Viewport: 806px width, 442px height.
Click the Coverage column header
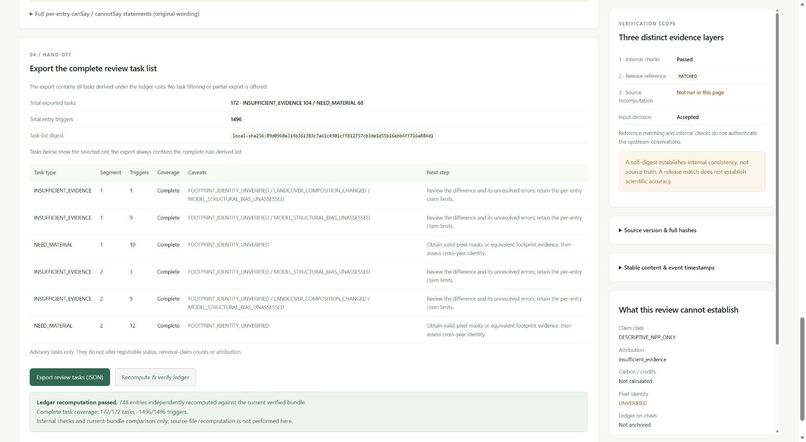pos(168,173)
